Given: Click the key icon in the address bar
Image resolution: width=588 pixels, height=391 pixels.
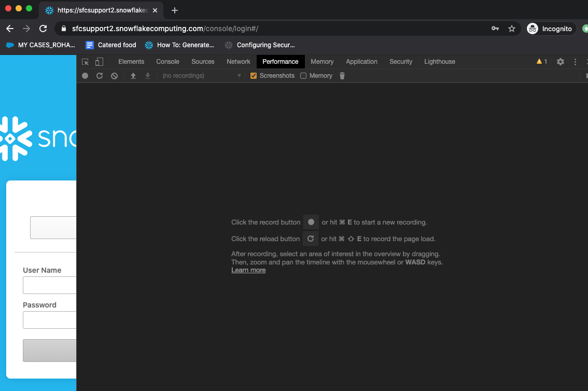Looking at the screenshot, I should coord(495,29).
